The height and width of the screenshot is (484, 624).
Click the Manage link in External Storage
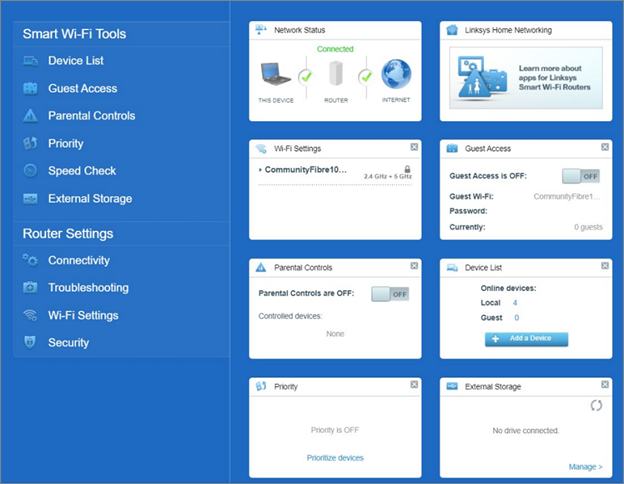coord(585,466)
